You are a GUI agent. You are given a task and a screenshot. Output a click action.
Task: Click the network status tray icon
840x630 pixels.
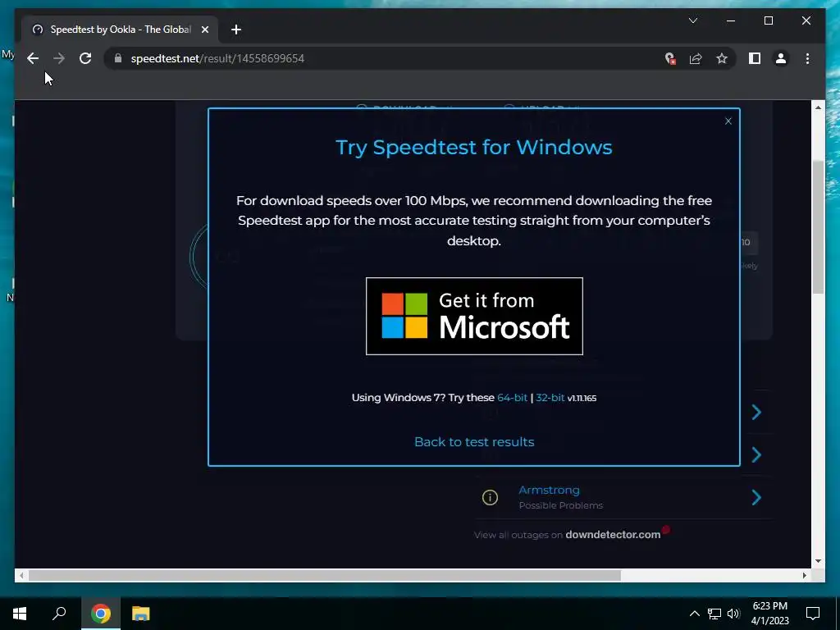(x=714, y=614)
